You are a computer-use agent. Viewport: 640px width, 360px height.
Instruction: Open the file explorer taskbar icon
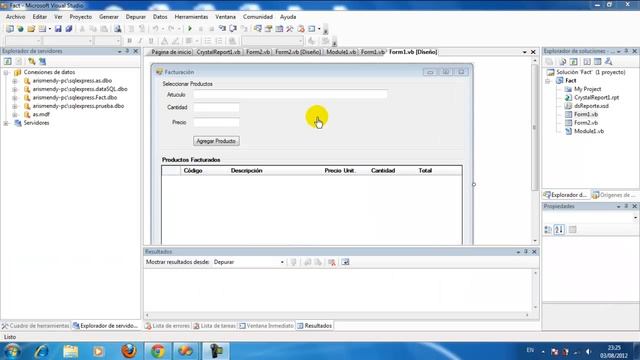pos(70,351)
